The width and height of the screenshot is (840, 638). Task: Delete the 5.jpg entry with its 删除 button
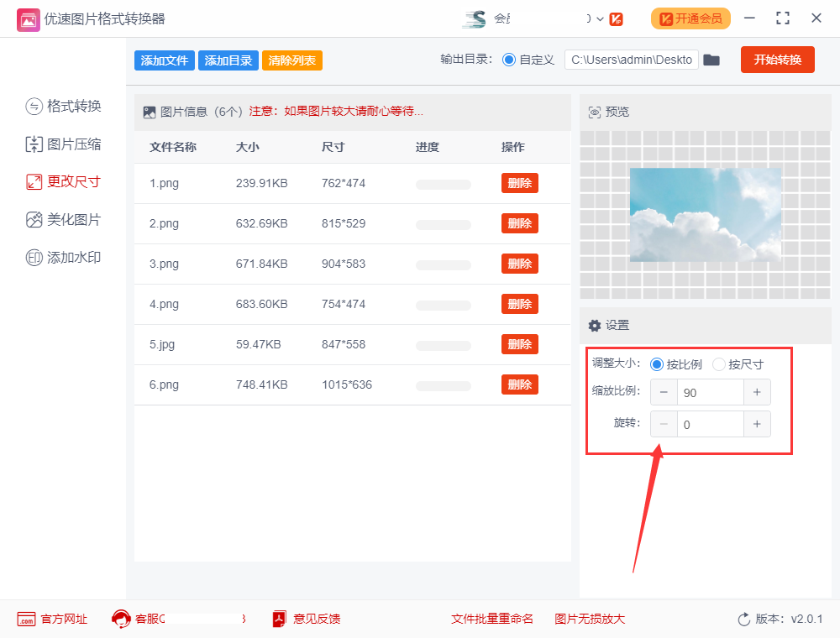[x=519, y=344]
